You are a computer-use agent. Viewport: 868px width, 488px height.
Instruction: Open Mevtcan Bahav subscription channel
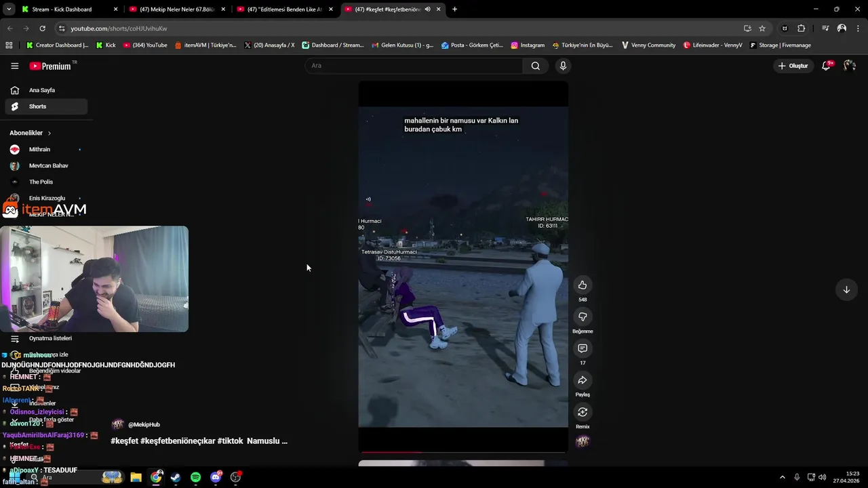pyautogui.click(x=46, y=165)
